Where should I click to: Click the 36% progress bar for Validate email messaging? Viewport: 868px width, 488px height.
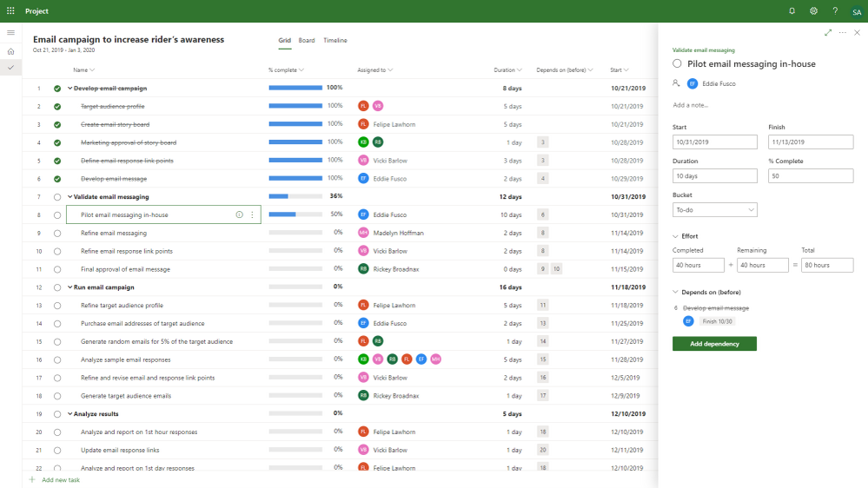(295, 196)
